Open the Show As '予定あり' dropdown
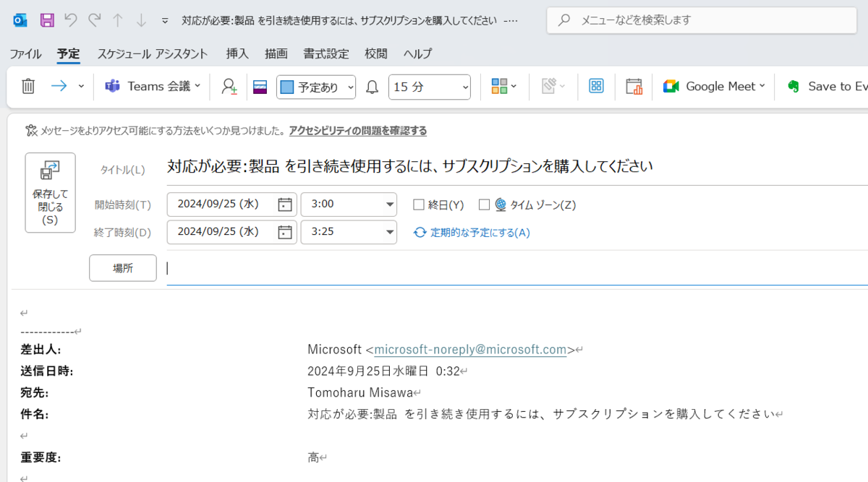 [316, 87]
